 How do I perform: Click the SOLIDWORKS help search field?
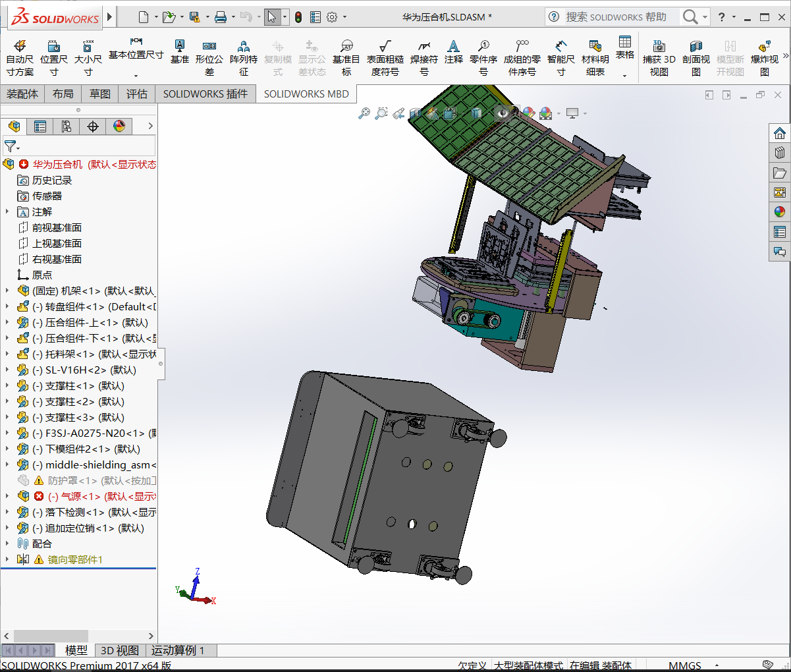622,17
